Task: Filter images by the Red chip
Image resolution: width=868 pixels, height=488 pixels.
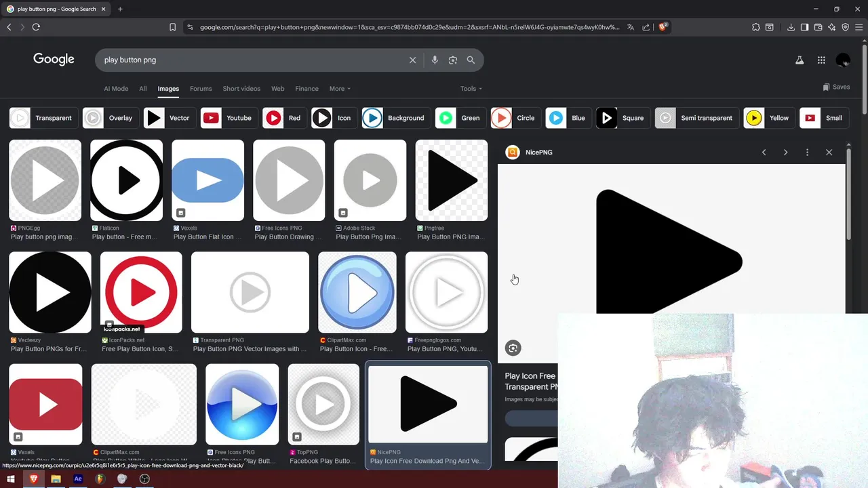Action: (285, 118)
